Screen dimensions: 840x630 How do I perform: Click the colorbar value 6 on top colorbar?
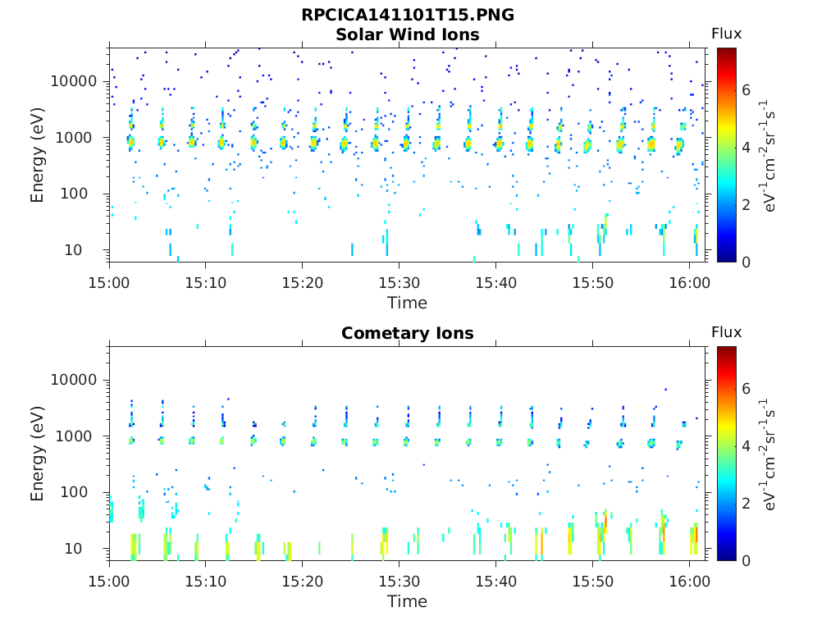pyautogui.click(x=746, y=90)
